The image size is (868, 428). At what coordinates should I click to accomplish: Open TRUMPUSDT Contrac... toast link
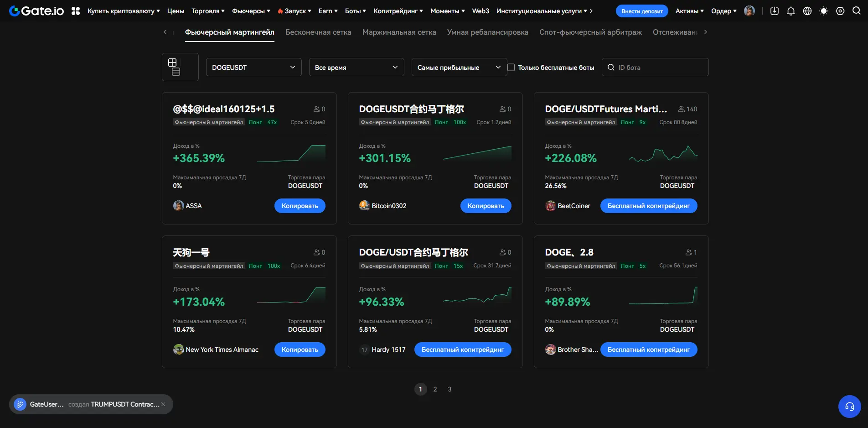click(125, 404)
